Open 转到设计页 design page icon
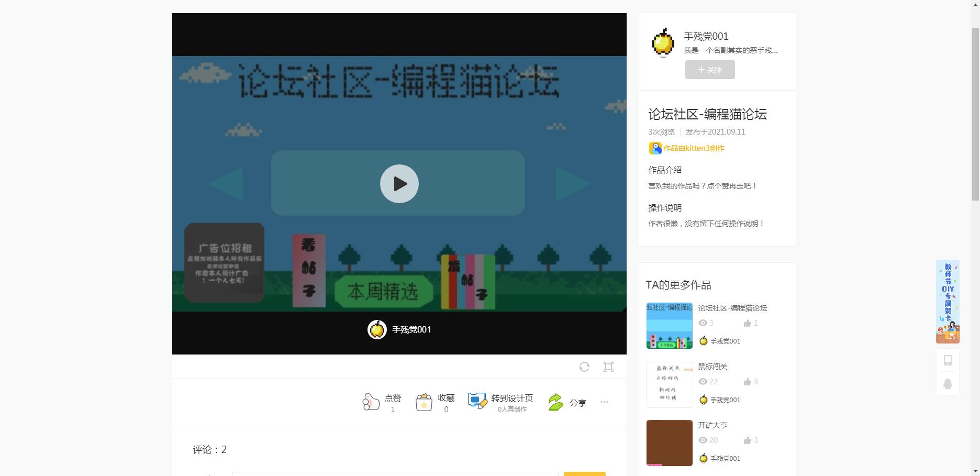The width and height of the screenshot is (980, 476). [477, 401]
